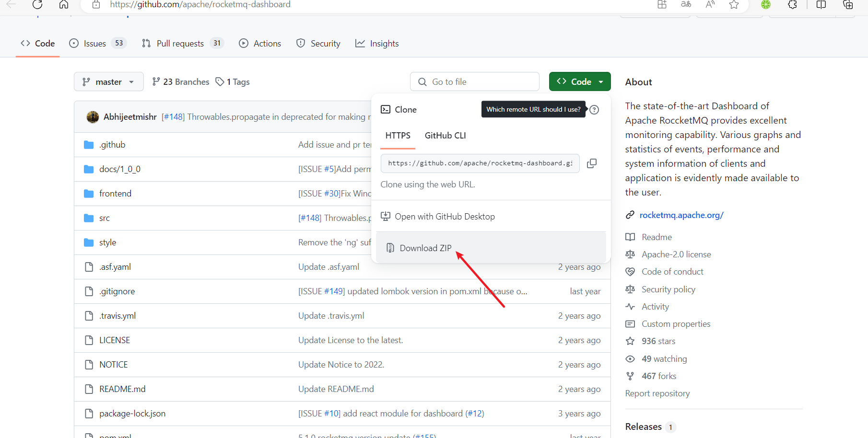Click the fork icon beside 467 forks
The height and width of the screenshot is (438, 868).
tap(630, 376)
